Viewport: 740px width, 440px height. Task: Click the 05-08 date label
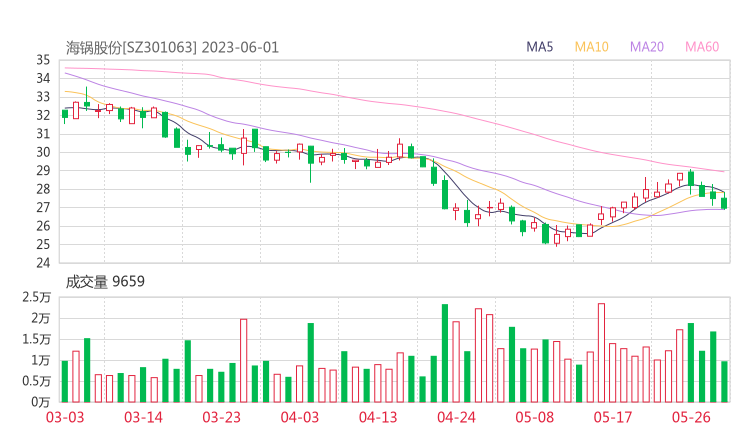coord(535,417)
